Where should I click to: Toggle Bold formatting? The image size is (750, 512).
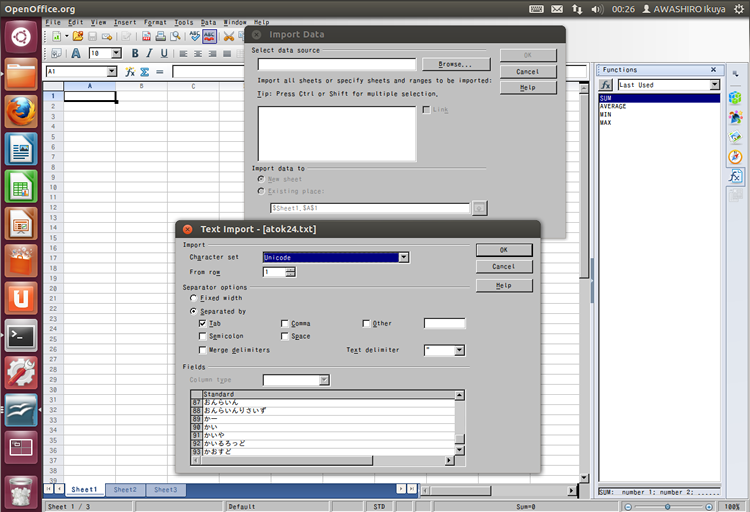pyautogui.click(x=135, y=54)
